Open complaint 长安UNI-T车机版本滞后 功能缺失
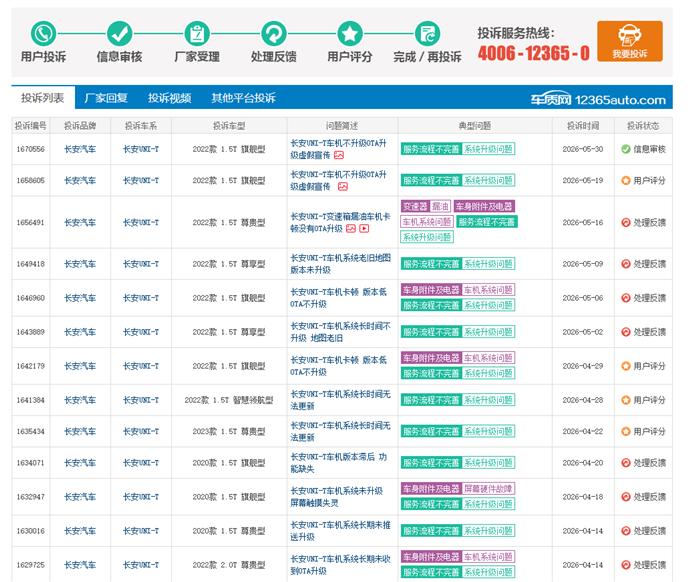700x582 pixels. (x=338, y=463)
